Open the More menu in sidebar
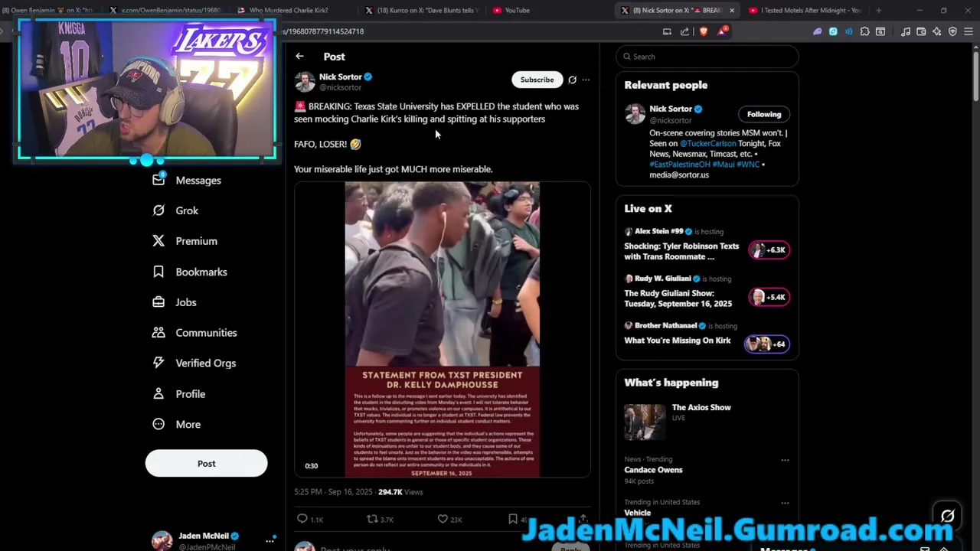Viewport: 980px width, 551px height. coord(176,424)
